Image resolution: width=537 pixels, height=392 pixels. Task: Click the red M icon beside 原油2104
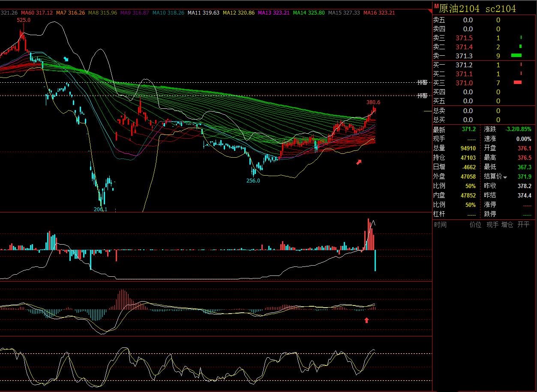436,6
